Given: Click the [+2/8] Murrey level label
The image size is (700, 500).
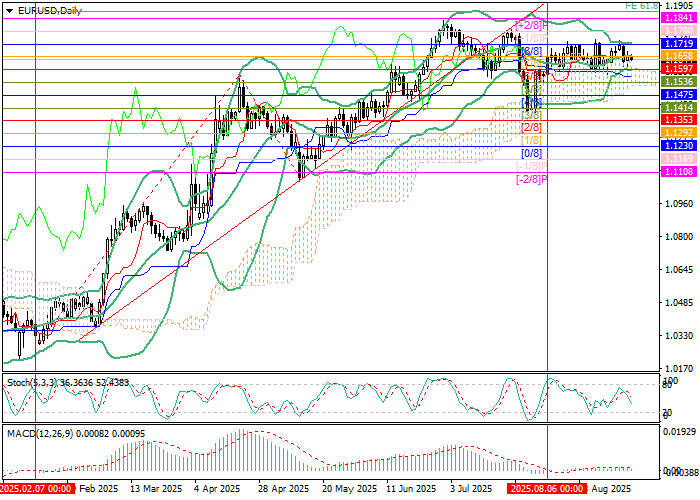Looking at the screenshot, I should [x=531, y=24].
